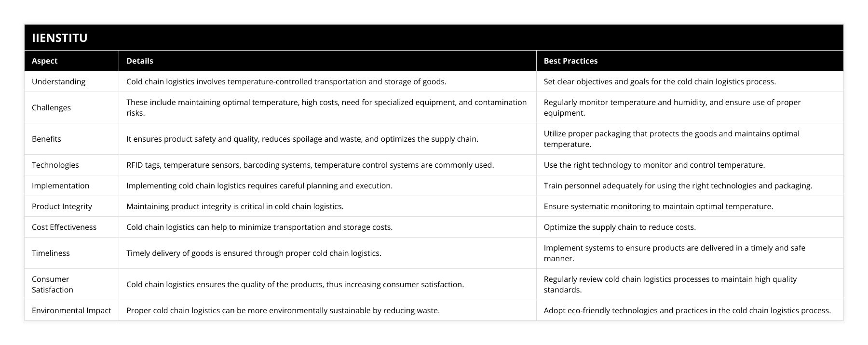Click the Technologies aspect cell
The height and width of the screenshot is (345, 868).
tap(55, 165)
